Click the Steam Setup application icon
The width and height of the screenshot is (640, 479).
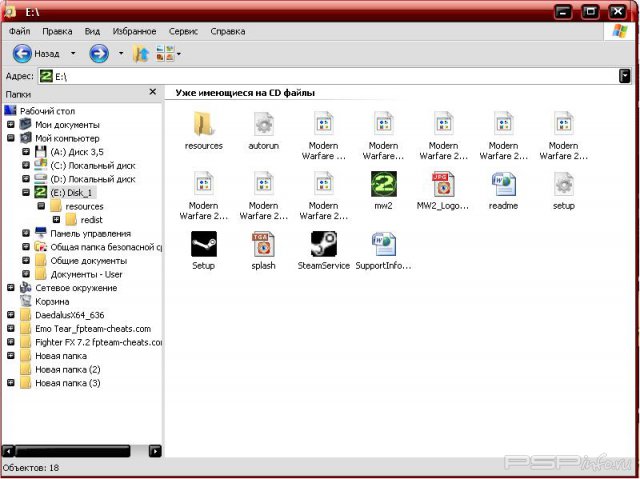click(203, 244)
